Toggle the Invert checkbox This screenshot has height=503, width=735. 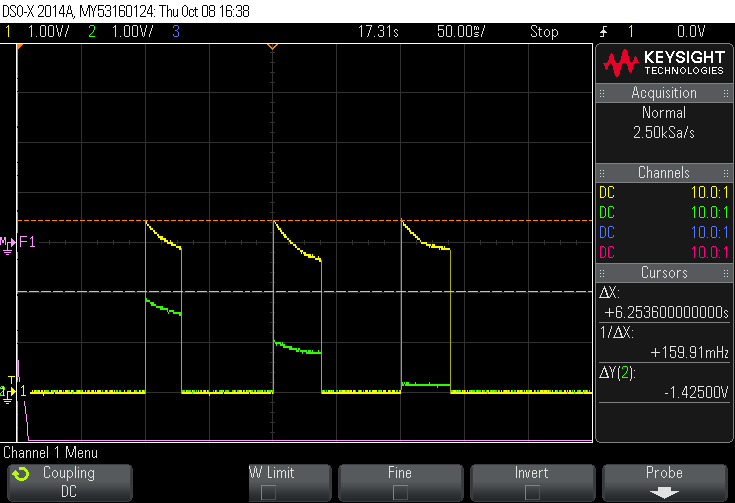532,492
